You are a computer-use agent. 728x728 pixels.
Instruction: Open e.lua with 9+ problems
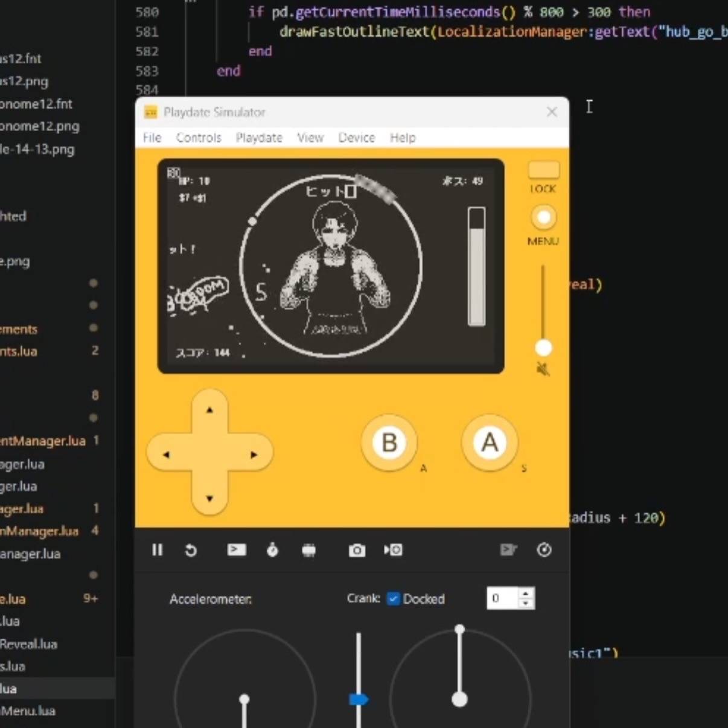coord(13,599)
